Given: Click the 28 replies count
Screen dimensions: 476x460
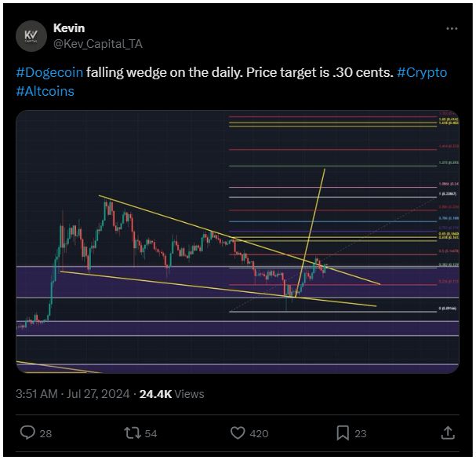Looking at the screenshot, I should (x=45, y=433).
